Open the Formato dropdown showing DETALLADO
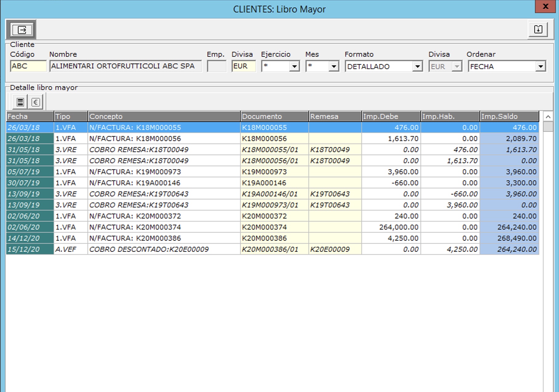559x392 pixels. 417,66
